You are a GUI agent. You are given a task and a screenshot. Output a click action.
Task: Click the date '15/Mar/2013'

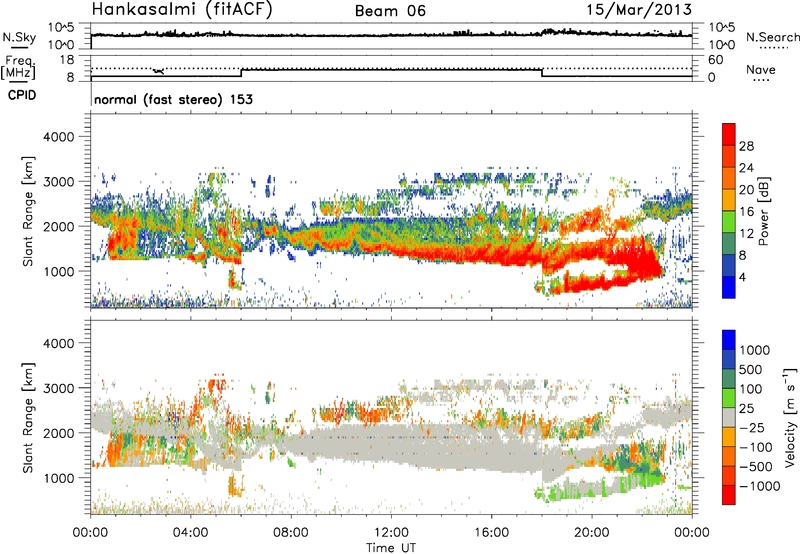point(639,10)
